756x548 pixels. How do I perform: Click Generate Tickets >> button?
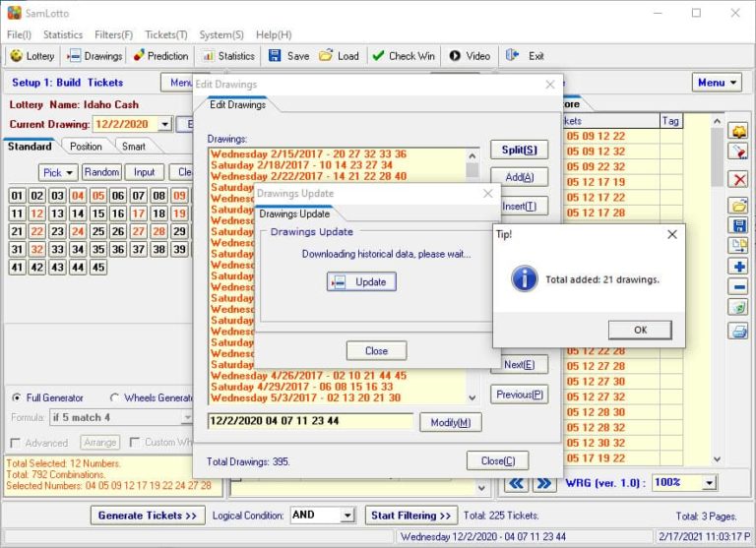point(148,516)
